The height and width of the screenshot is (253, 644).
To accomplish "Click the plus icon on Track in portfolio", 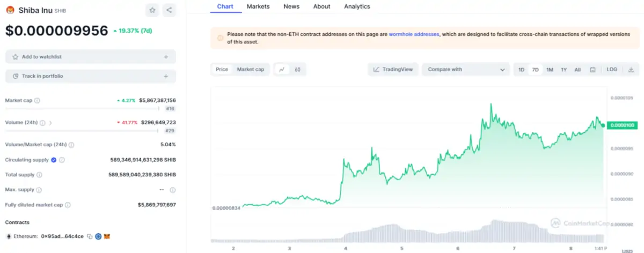I will 166,76.
